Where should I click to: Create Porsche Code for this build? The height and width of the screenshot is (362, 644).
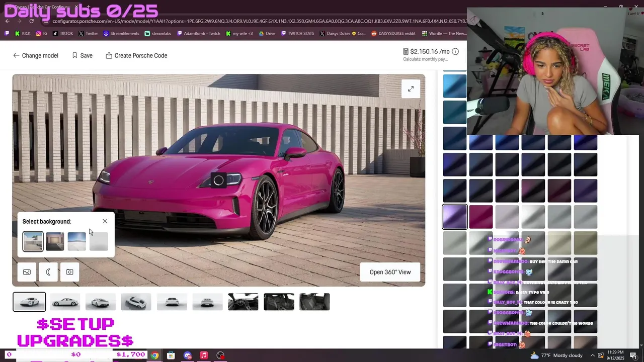[136, 55]
